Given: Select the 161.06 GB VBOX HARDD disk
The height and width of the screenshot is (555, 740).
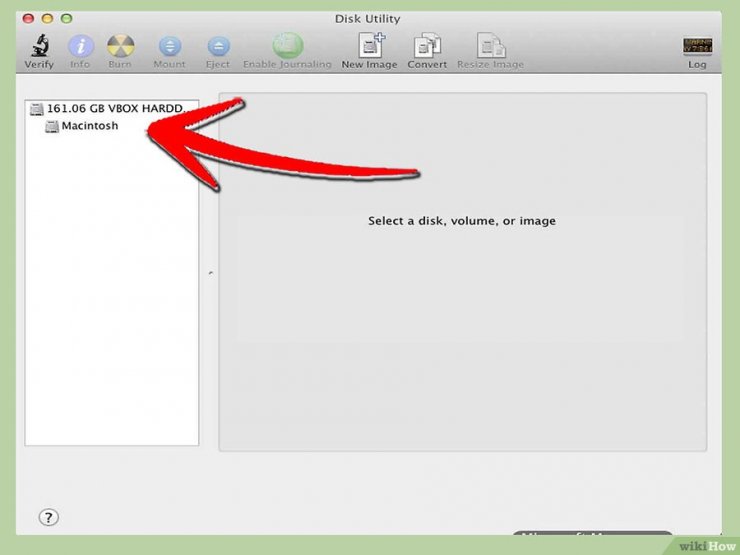Looking at the screenshot, I should pyautogui.click(x=112, y=109).
